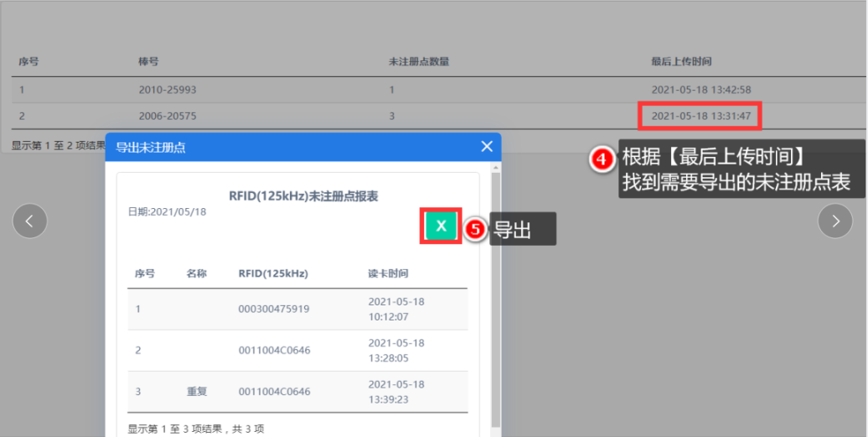Sort by 未注册点数量 column header

(x=419, y=62)
